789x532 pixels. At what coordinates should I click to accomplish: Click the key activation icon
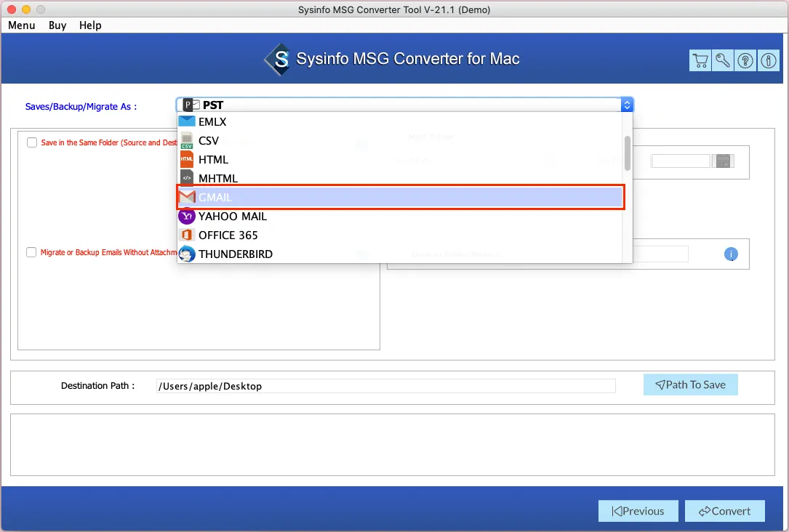[x=723, y=61]
